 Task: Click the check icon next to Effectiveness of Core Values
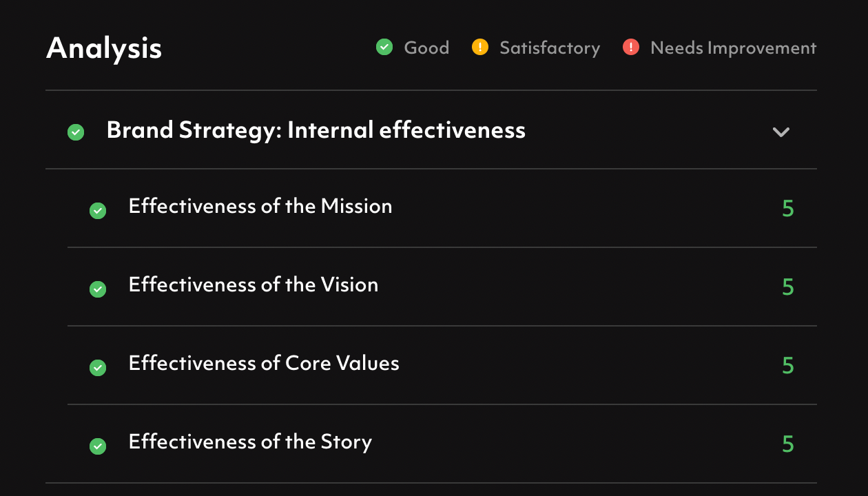point(98,368)
